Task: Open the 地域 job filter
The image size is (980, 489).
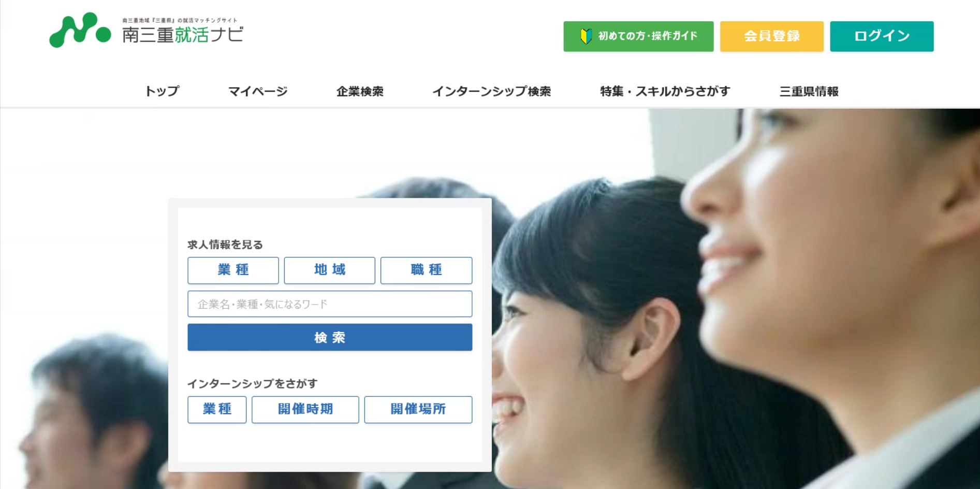Action: pos(329,270)
